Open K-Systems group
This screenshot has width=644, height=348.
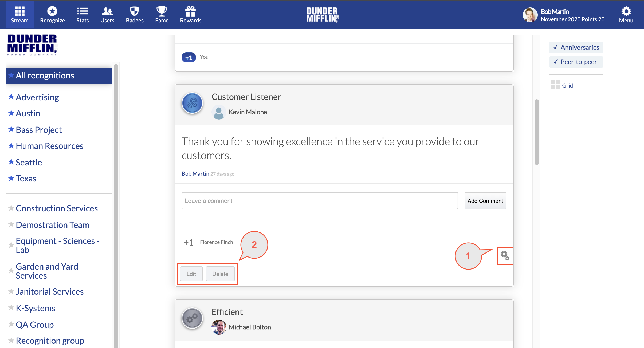point(36,308)
